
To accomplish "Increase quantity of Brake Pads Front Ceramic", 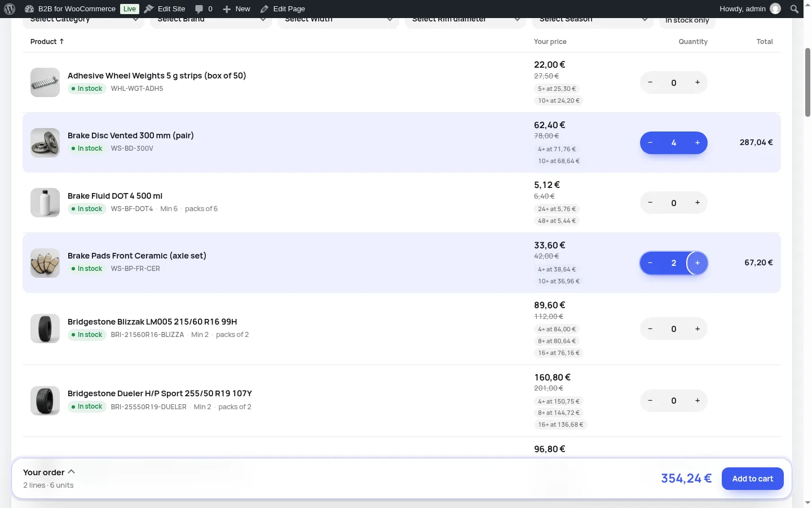I will (698, 263).
